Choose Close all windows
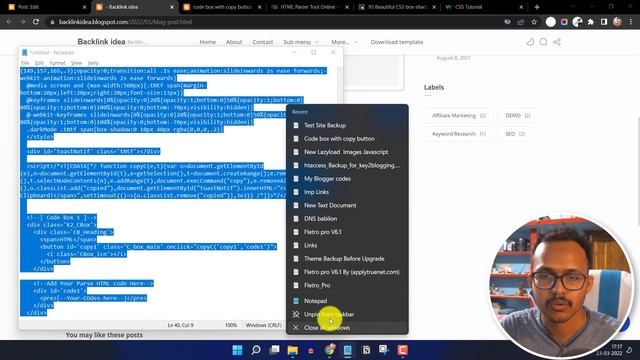The width and height of the screenshot is (640, 360). click(x=347, y=328)
